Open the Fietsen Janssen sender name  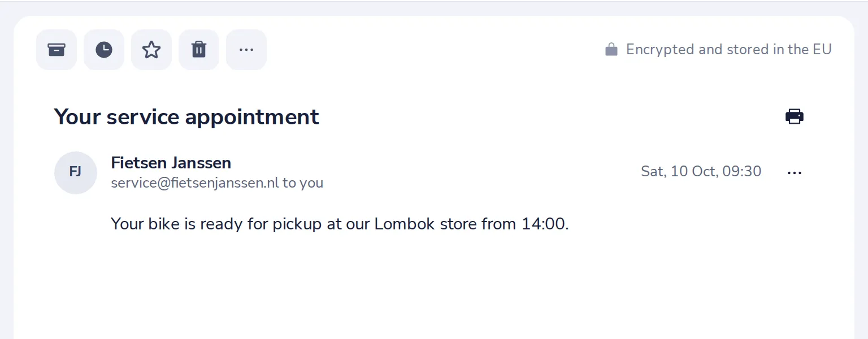171,163
